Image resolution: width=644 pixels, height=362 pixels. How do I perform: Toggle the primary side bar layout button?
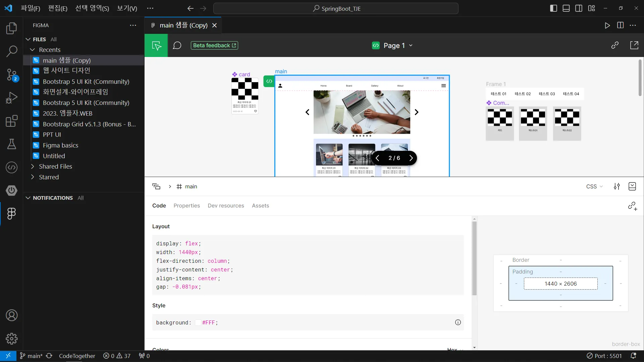click(x=554, y=8)
